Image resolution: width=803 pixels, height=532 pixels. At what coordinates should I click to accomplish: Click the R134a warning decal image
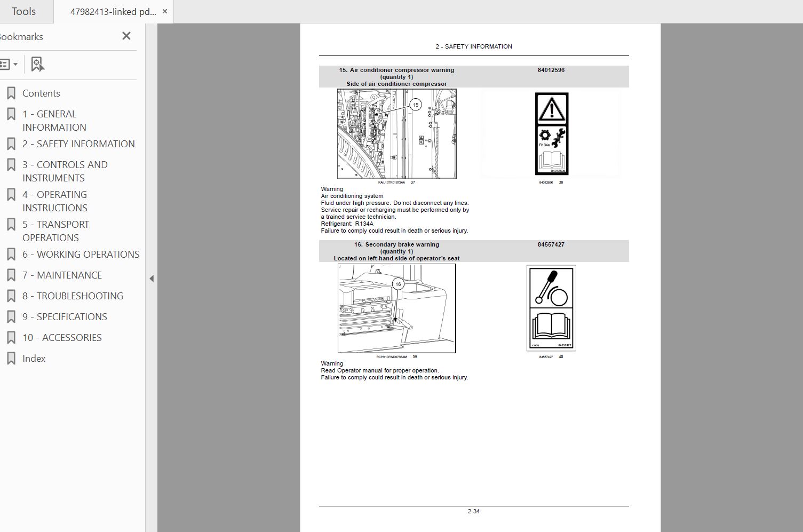(x=552, y=134)
